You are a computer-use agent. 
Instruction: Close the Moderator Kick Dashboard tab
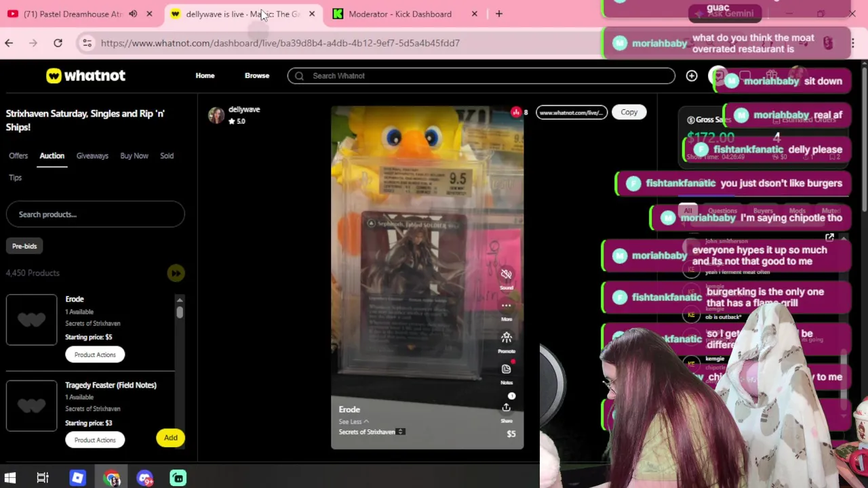tap(474, 14)
